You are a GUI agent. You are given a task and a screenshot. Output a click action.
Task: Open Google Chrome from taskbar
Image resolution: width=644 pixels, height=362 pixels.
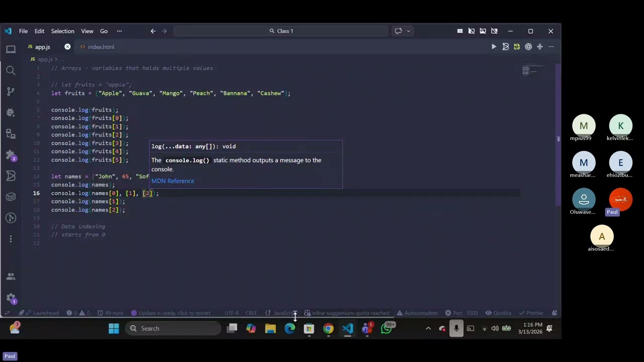328,328
